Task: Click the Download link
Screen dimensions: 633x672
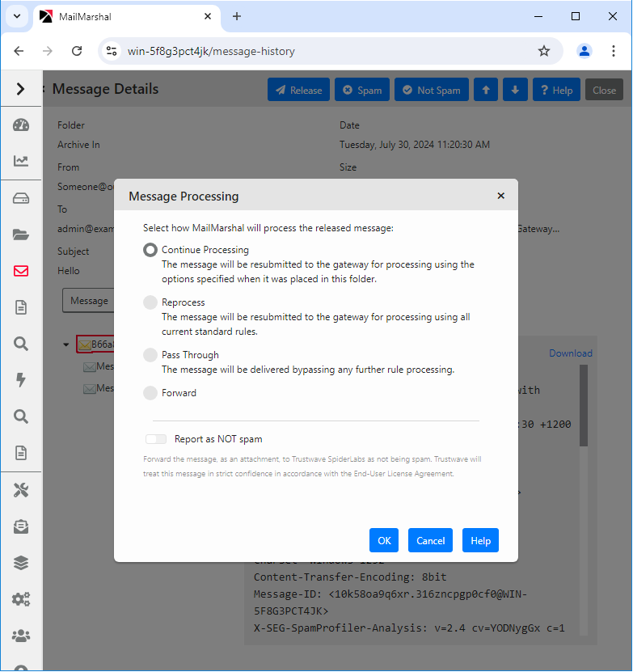Action: (571, 353)
